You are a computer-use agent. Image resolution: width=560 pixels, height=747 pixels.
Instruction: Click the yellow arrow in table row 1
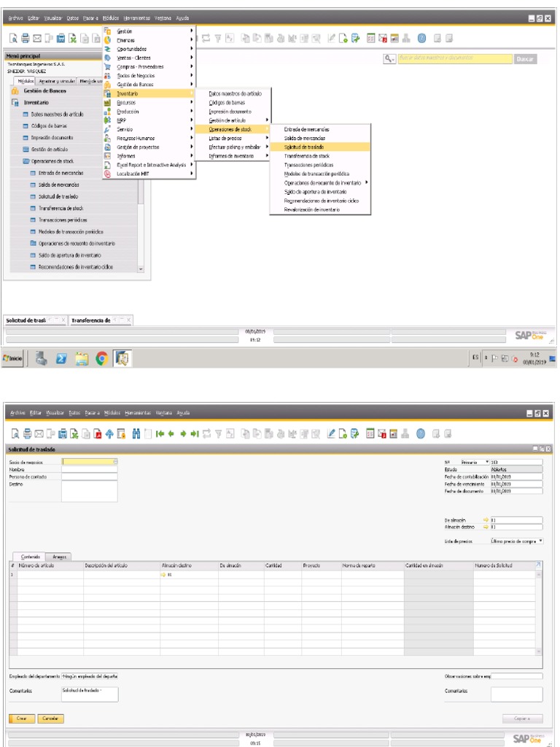[x=163, y=575]
